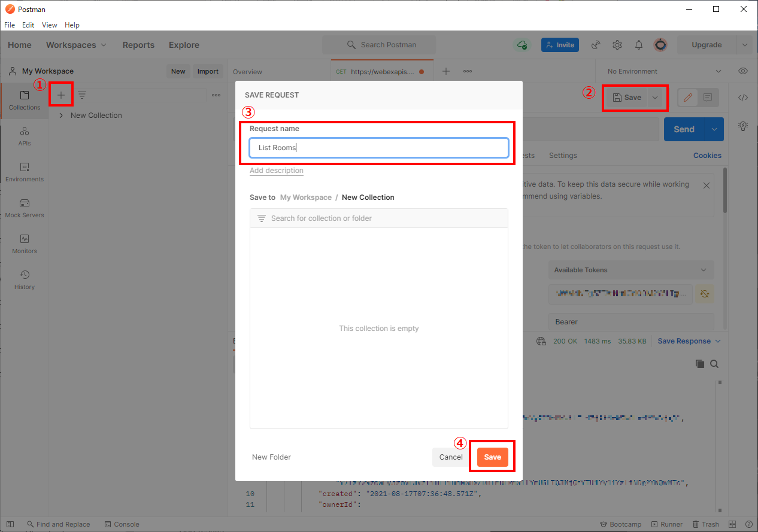The image size is (758, 532).
Task: Expand New Collection in the sidebar
Action: point(62,115)
